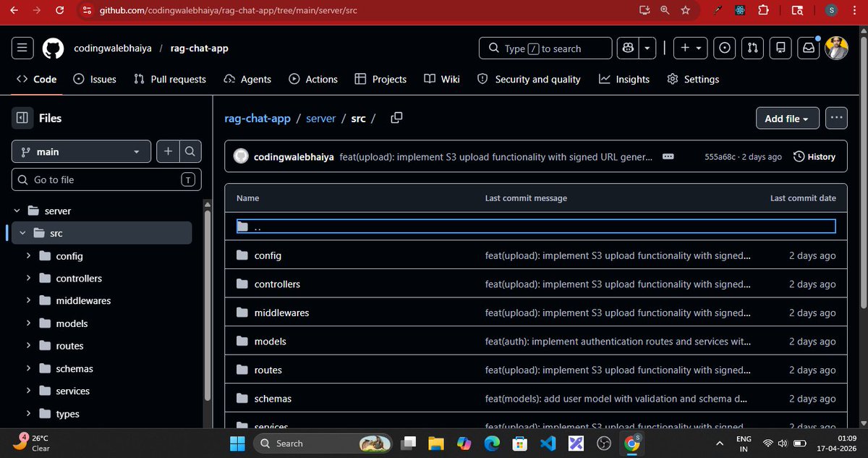Open the GitHub hamburger navigation menu
868x458 pixels.
pos(22,48)
